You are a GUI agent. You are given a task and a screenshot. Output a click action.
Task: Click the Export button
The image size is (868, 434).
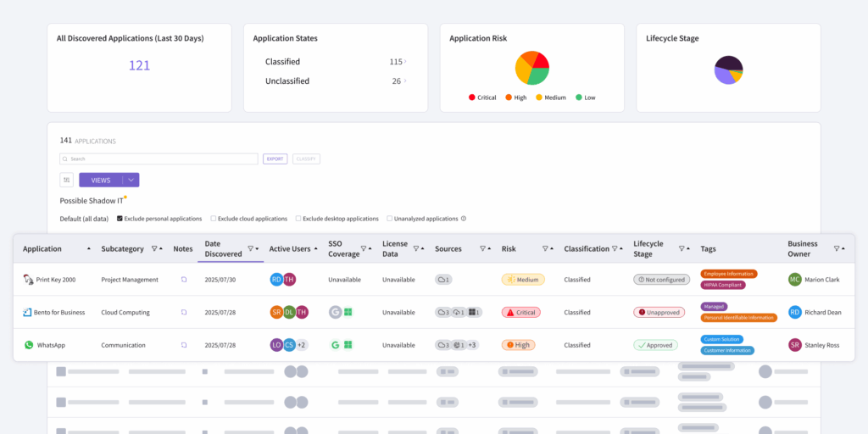[x=275, y=159]
